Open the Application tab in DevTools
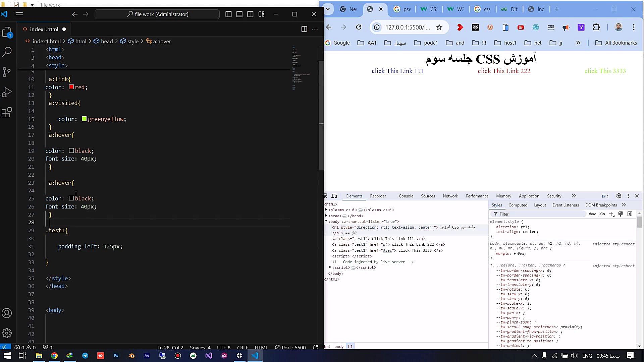 [529, 196]
